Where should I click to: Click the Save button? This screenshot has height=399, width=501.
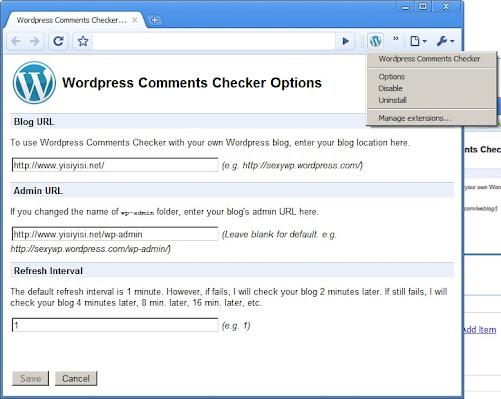[30, 379]
